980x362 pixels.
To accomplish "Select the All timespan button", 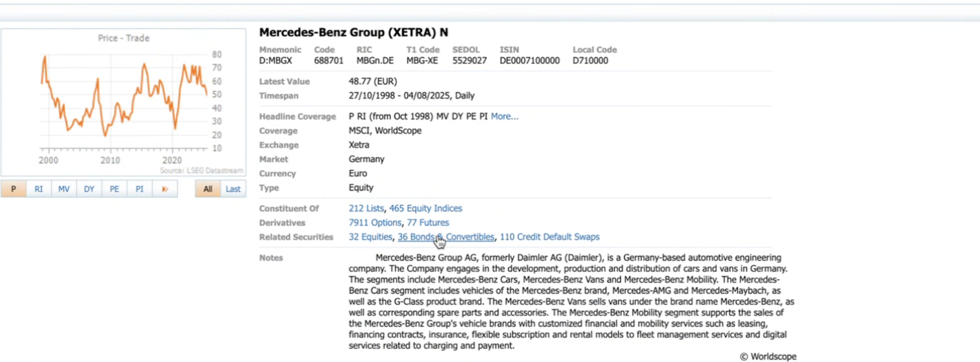I will coord(208,189).
